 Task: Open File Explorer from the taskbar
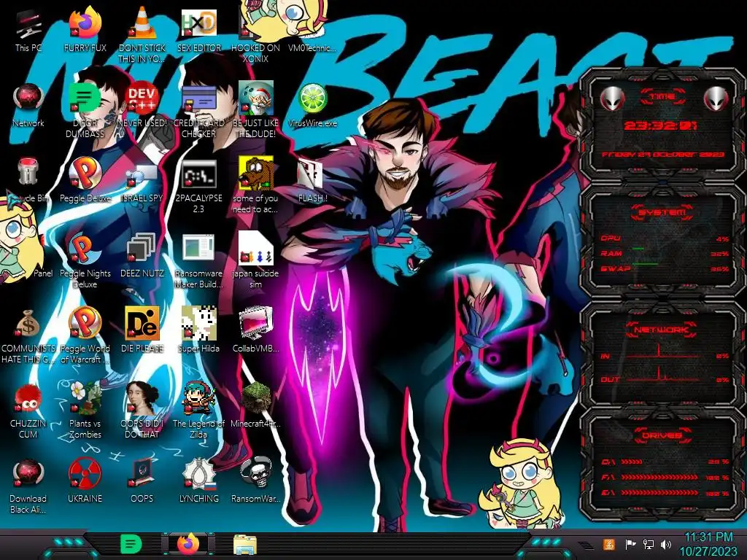pyautogui.click(x=245, y=544)
